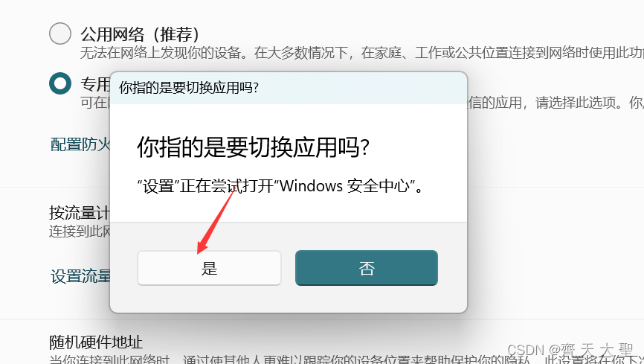The width and height of the screenshot is (644, 364).
Task: Click empty gray footer area below dialog buttons
Action: click(289, 299)
